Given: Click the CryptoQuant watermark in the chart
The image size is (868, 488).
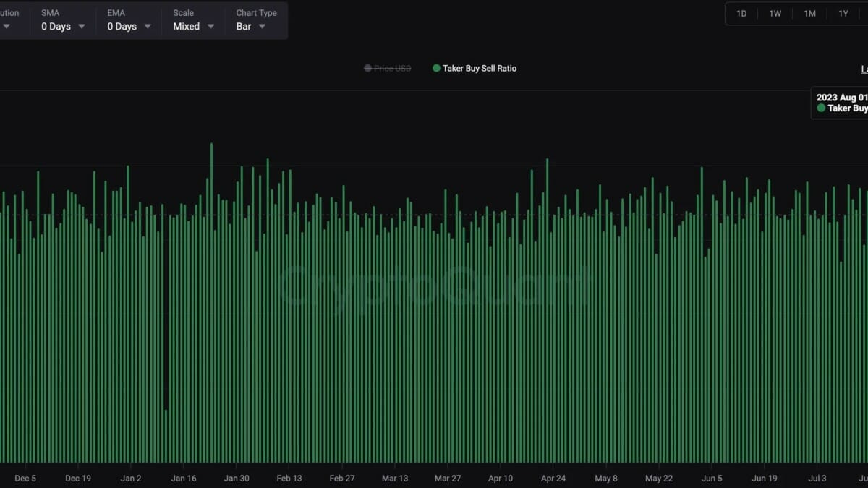Looking at the screenshot, I should [x=434, y=284].
